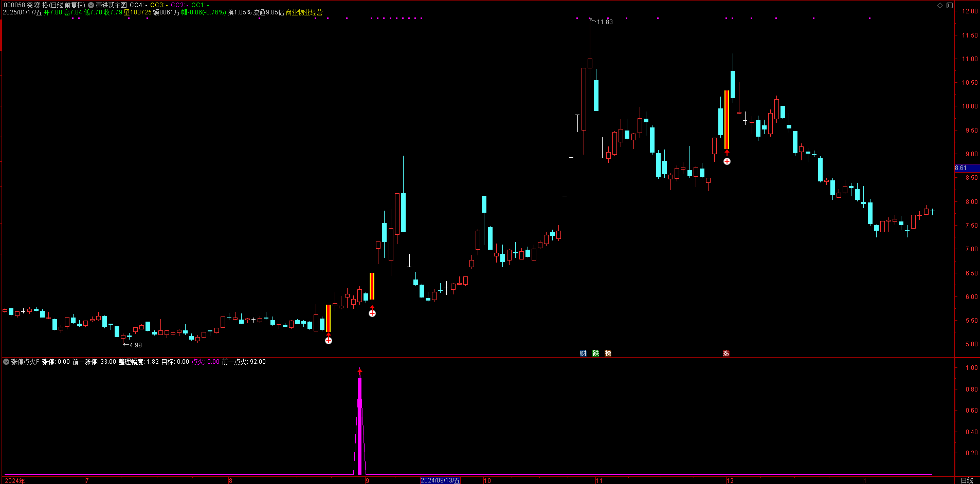Click the green CC1 indicator output label
The height and width of the screenshot is (484, 980).
coord(200,5)
